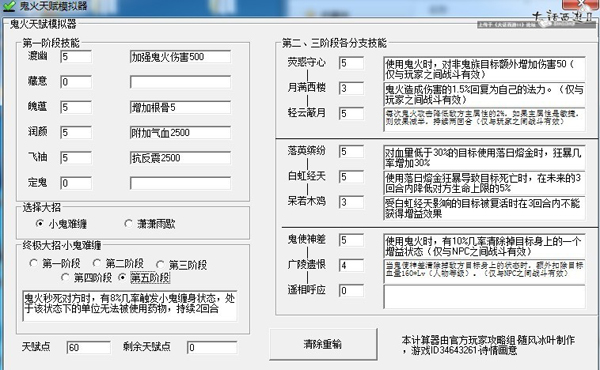Click the 遥相呼应 level input box

[x=351, y=290]
